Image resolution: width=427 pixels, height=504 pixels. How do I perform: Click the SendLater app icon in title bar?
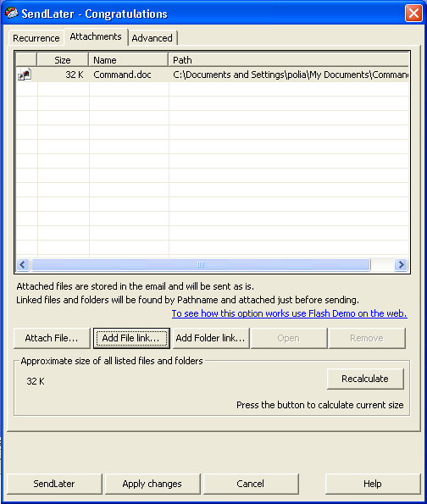[x=12, y=14]
